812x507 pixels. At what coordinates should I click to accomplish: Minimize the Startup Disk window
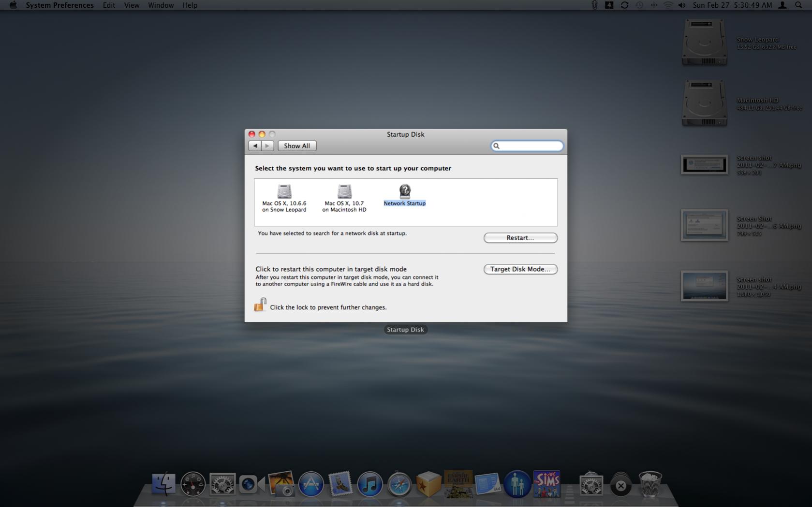[x=262, y=134]
